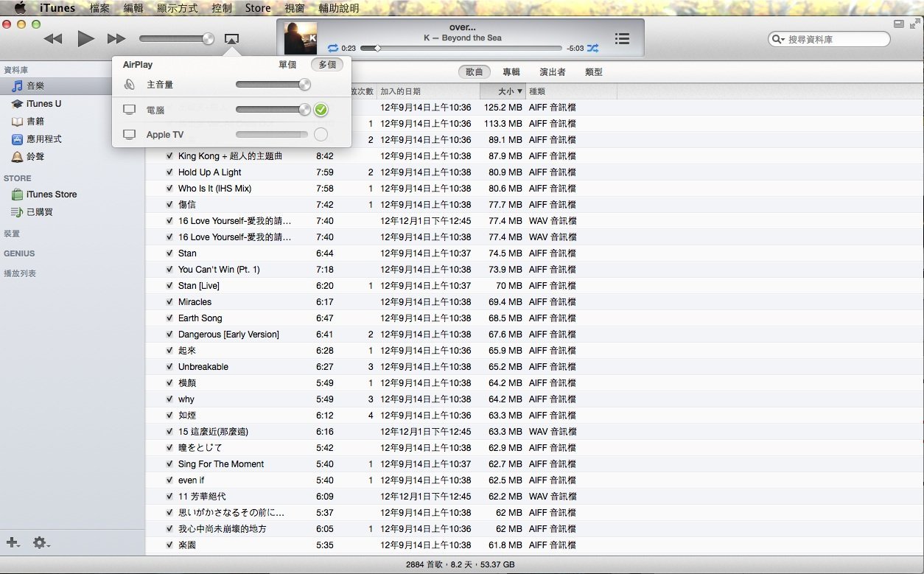This screenshot has width=924, height=574.
Task: Open the search magnifier dropdown
Action: [778, 39]
